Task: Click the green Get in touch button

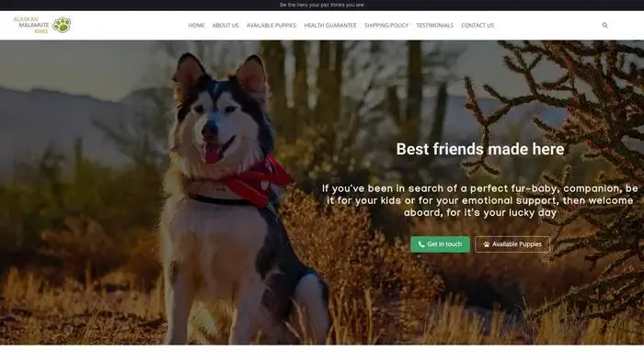Action: (440, 244)
